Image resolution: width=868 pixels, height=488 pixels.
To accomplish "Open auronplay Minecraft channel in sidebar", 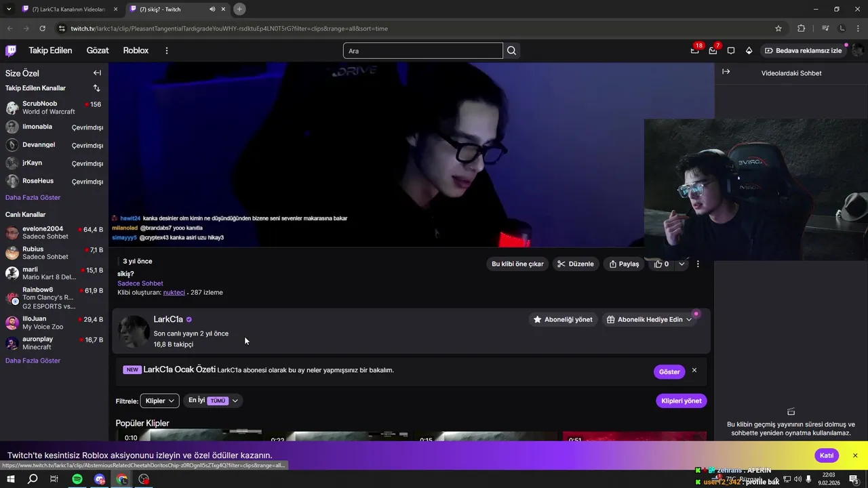I will coord(54,343).
